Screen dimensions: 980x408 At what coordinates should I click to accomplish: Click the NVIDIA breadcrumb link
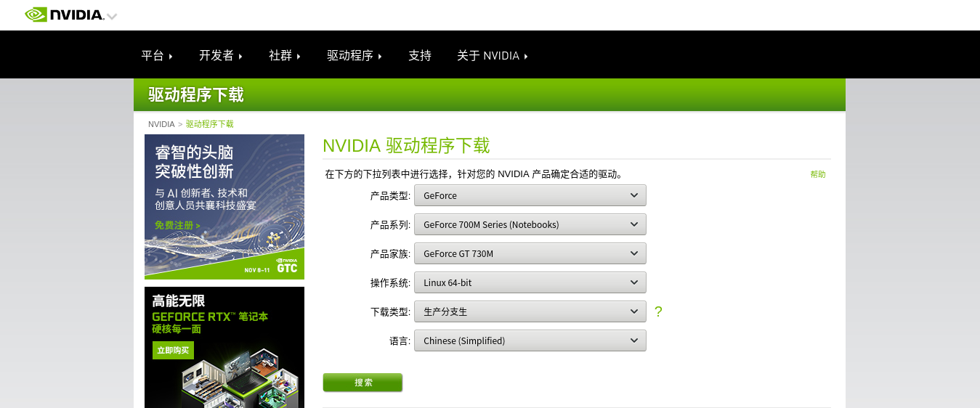tap(161, 124)
